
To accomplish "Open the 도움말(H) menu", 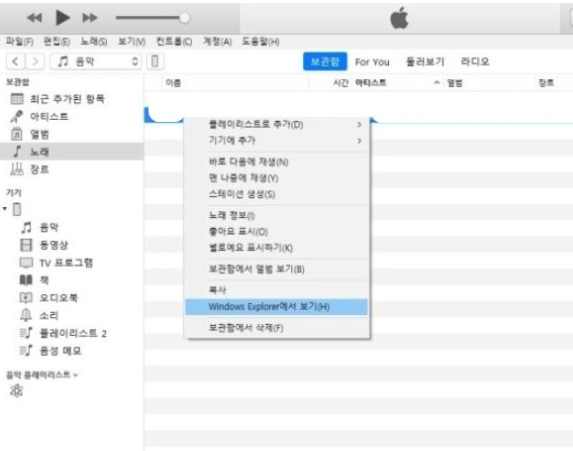I will (x=260, y=42).
